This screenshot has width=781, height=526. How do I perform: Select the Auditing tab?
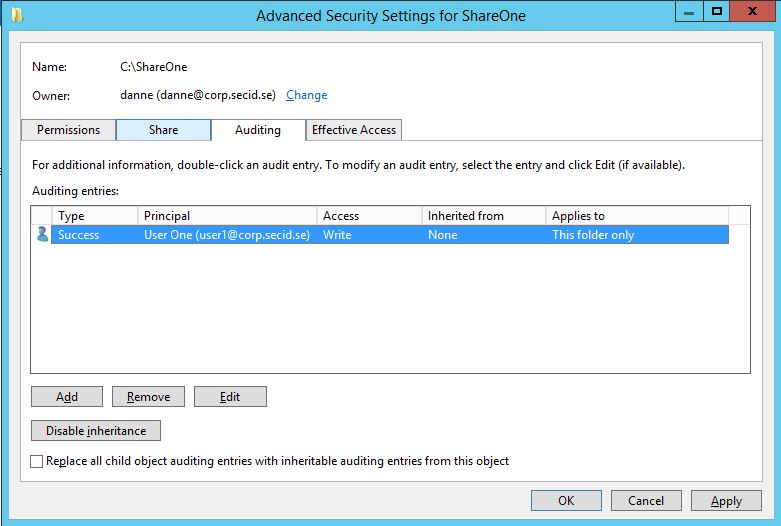[x=257, y=130]
